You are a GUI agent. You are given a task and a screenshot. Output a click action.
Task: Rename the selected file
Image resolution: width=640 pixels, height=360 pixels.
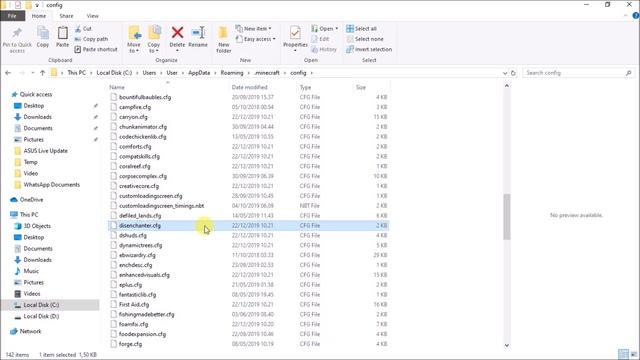click(198, 37)
